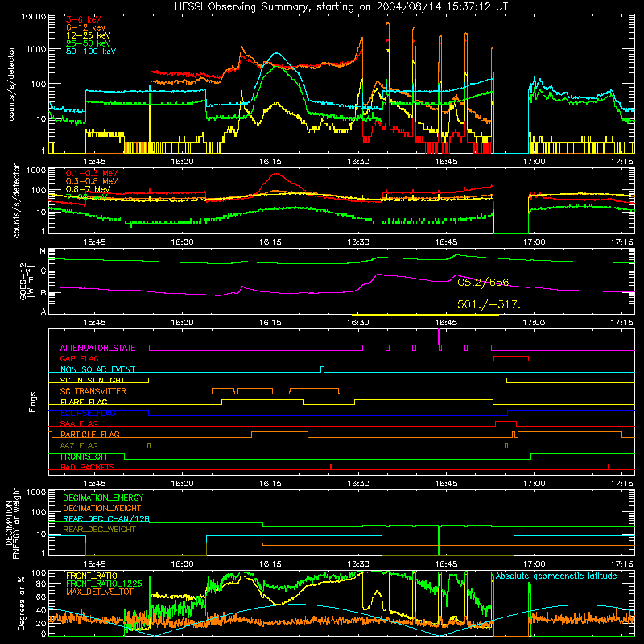644x644 pixels.
Task: Click the 10000 tick on top panel axis
Action: point(33,17)
